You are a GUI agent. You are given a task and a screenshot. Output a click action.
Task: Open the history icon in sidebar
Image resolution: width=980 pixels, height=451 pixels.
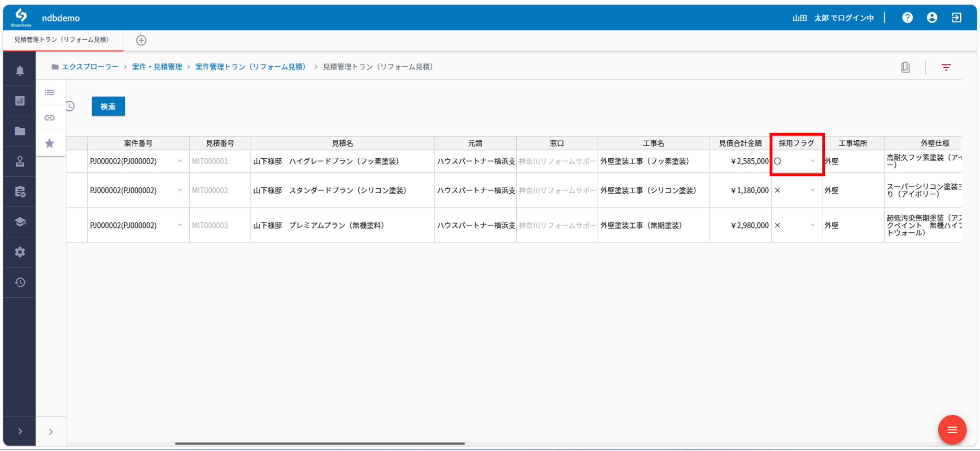tap(20, 282)
